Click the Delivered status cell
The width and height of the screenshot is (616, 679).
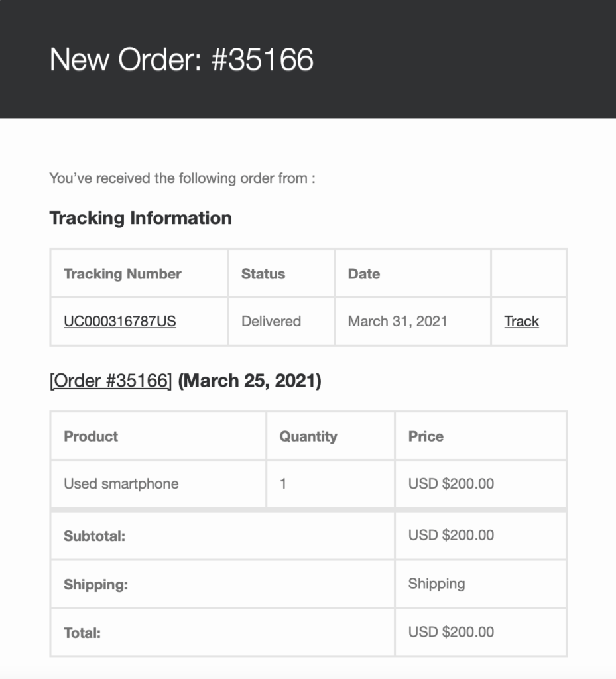click(281, 322)
